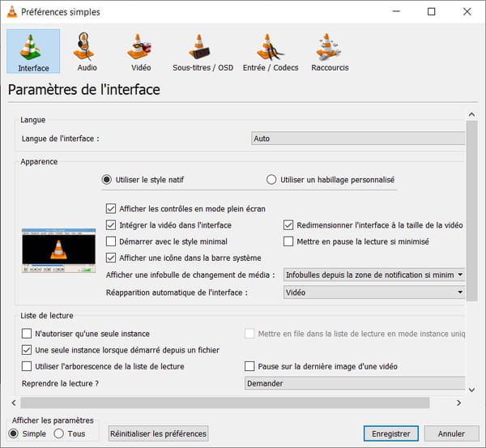
Task: Click the 'Afficher les paramètres' label
Action: click(x=53, y=420)
